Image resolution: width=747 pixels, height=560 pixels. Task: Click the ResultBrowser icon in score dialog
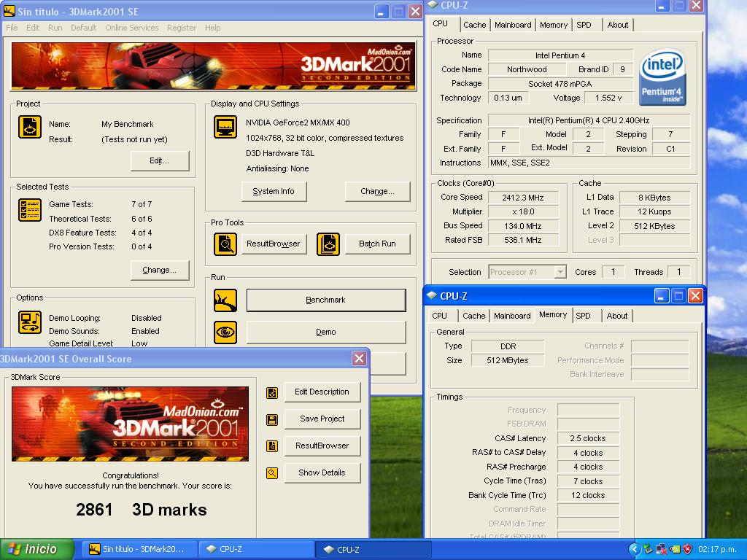(272, 446)
